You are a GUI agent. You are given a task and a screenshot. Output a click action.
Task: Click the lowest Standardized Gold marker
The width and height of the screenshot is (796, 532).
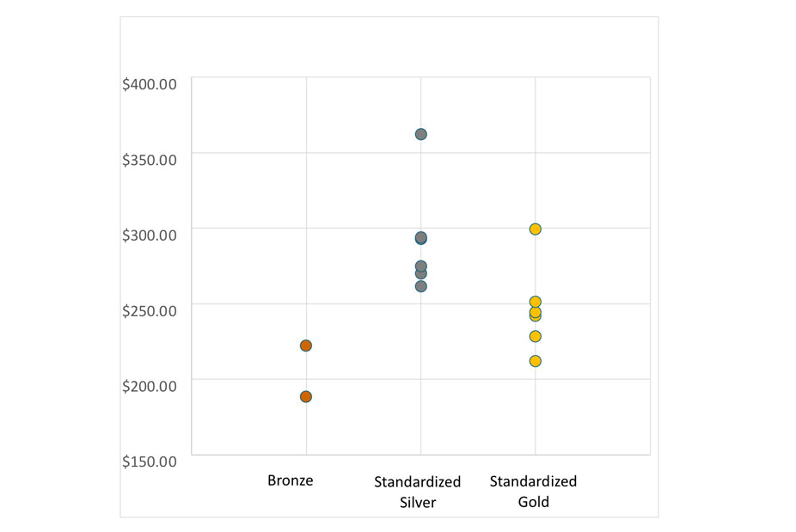(536, 361)
